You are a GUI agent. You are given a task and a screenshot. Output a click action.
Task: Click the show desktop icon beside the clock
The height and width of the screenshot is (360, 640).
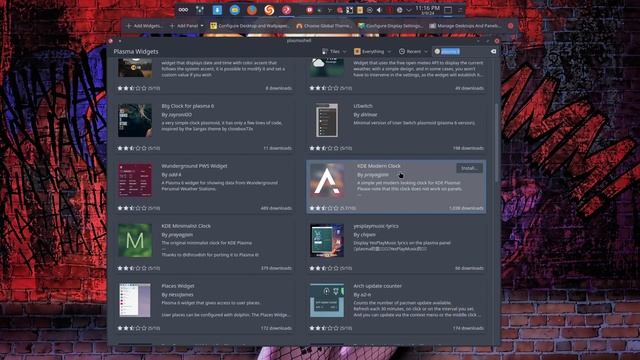[x=448, y=10]
